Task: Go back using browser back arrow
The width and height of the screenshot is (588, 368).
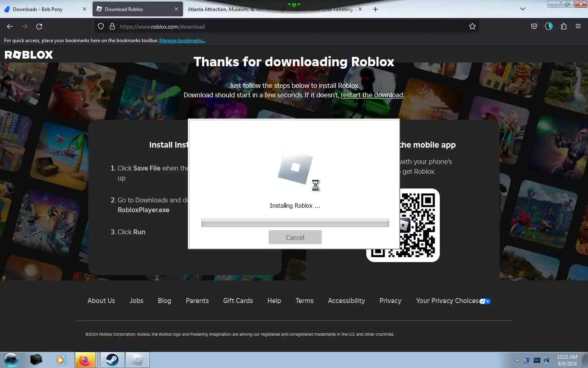Action: (x=10, y=27)
